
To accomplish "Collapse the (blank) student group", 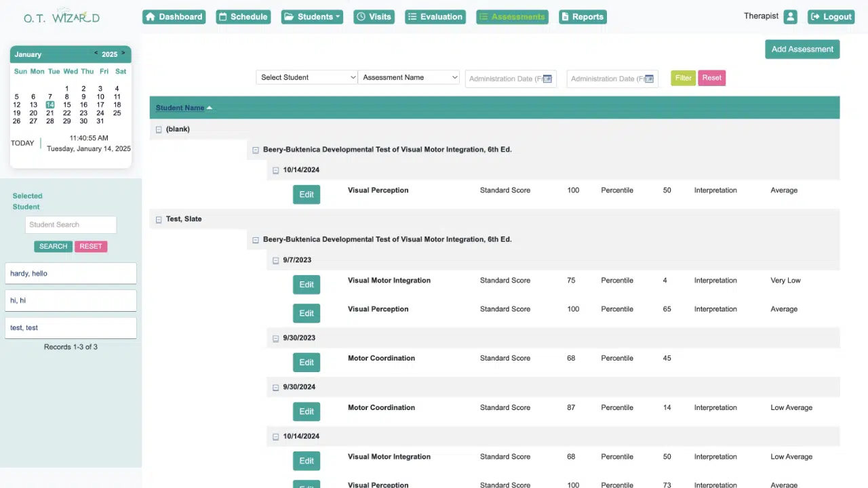I will point(159,129).
